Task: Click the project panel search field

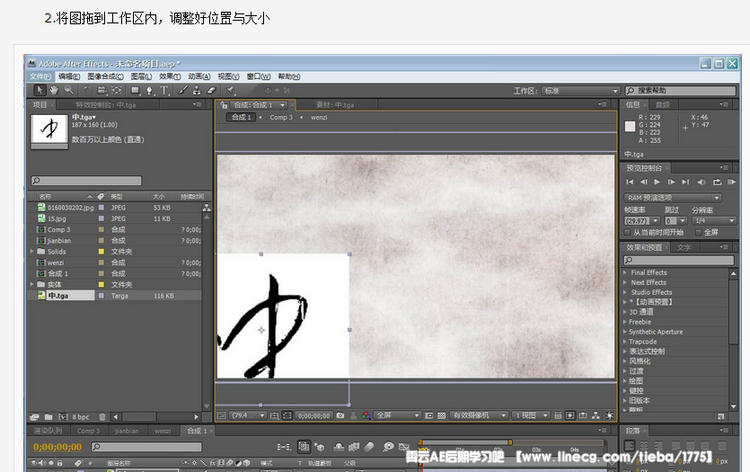Action: (x=86, y=180)
